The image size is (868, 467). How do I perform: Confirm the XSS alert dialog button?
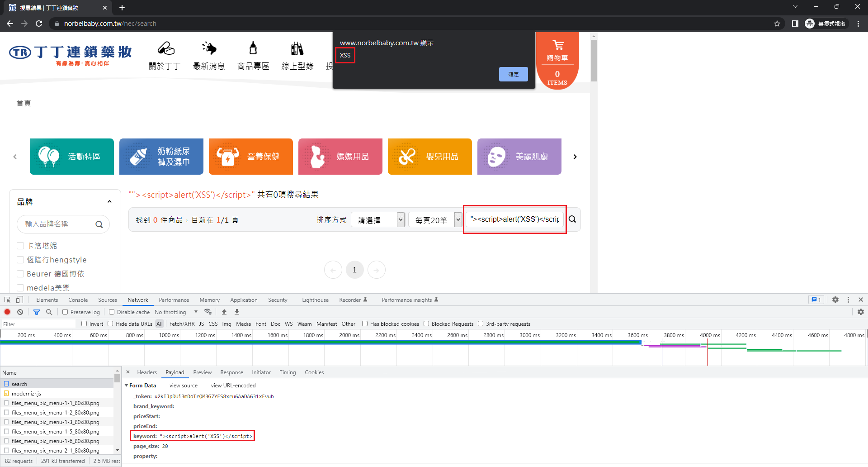514,74
